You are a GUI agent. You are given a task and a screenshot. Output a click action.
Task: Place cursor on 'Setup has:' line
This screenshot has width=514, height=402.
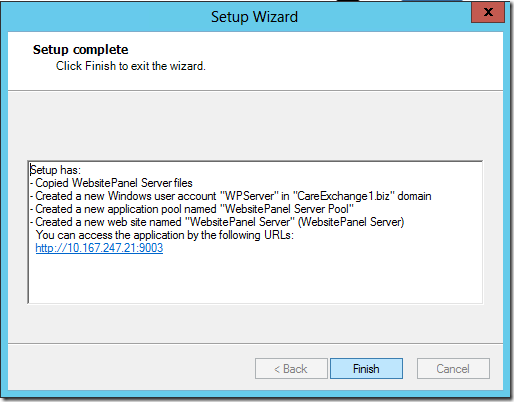click(x=55, y=170)
